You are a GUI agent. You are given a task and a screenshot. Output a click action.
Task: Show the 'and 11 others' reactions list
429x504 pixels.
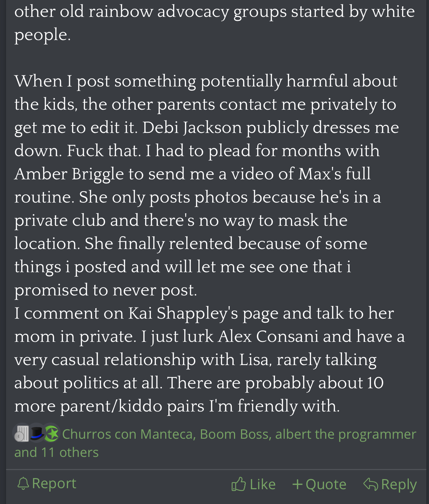tap(56, 452)
